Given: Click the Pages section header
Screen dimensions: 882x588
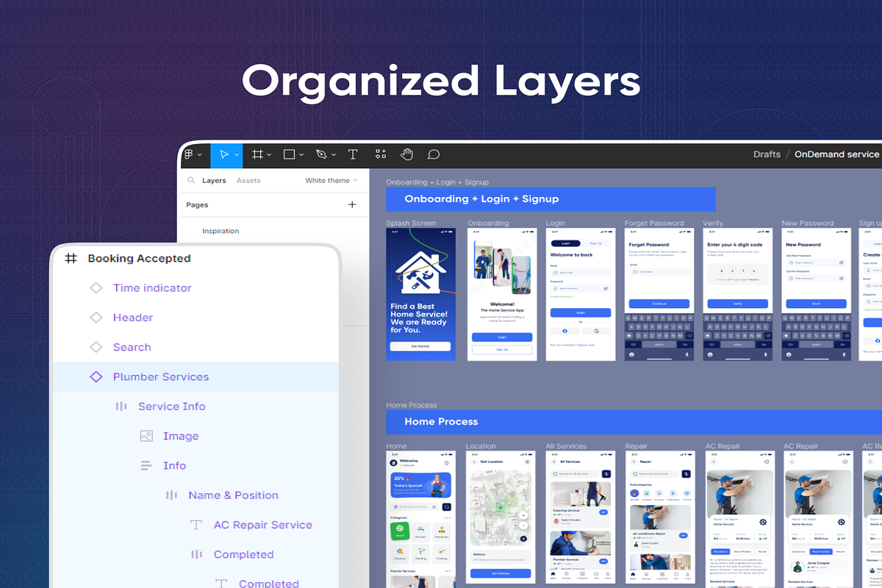Looking at the screenshot, I should (197, 205).
